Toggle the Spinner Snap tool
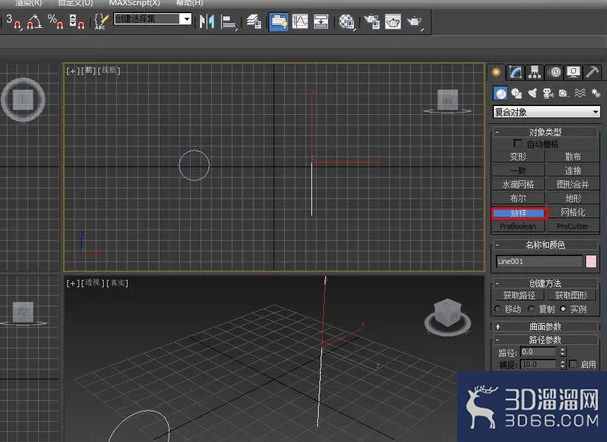Screen dimensions: 607x442 point(77,21)
